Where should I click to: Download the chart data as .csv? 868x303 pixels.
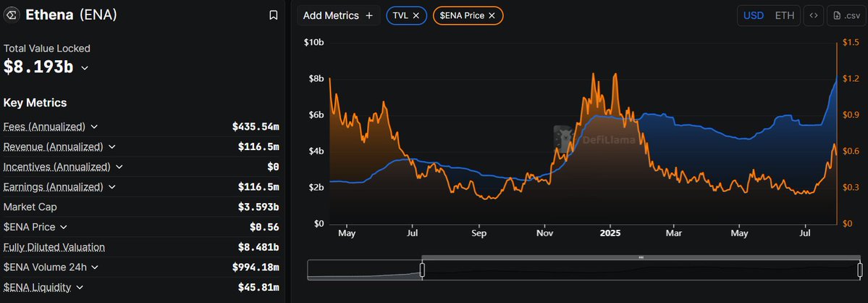point(846,15)
